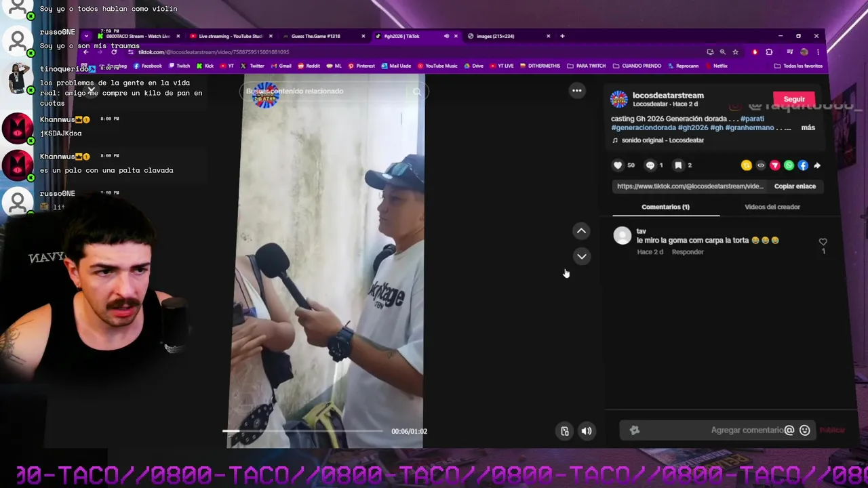Viewport: 868px width, 488px height.
Task: Go to next video with down chevron
Action: (581, 256)
